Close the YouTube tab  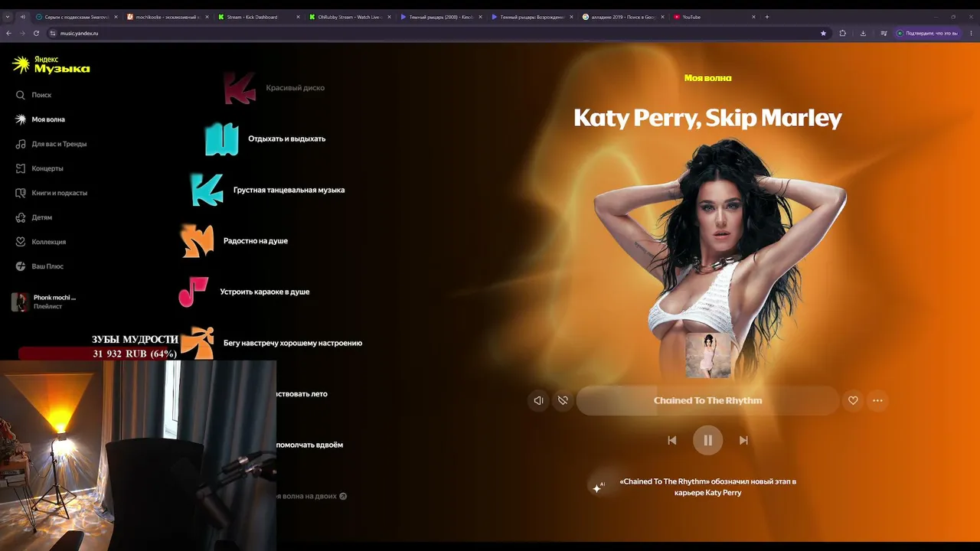tap(753, 17)
